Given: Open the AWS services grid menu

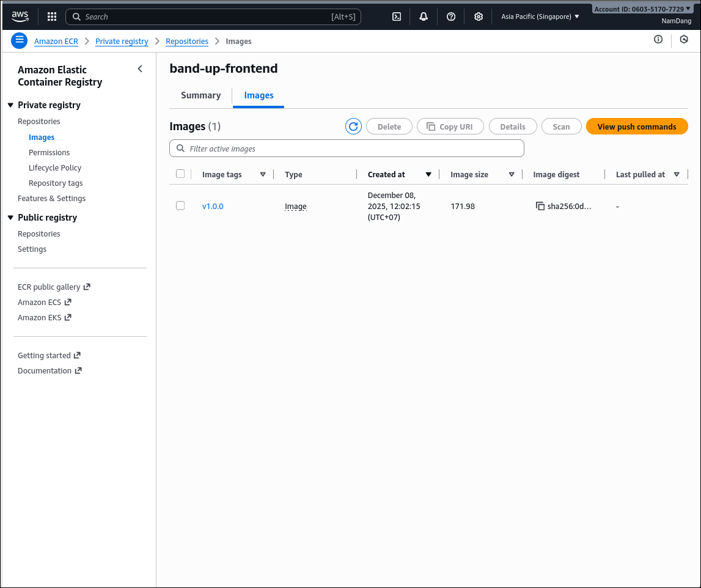Looking at the screenshot, I should [x=52, y=17].
